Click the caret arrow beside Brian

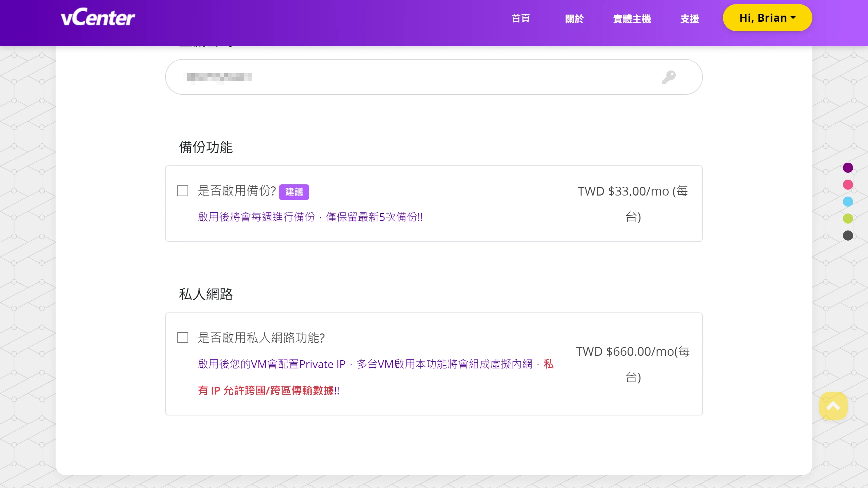point(793,18)
